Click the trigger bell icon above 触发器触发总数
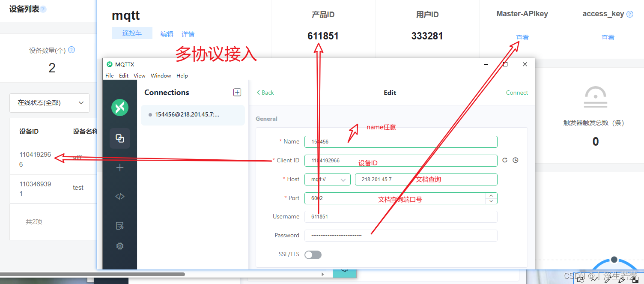This screenshot has width=644, height=284. [x=596, y=97]
